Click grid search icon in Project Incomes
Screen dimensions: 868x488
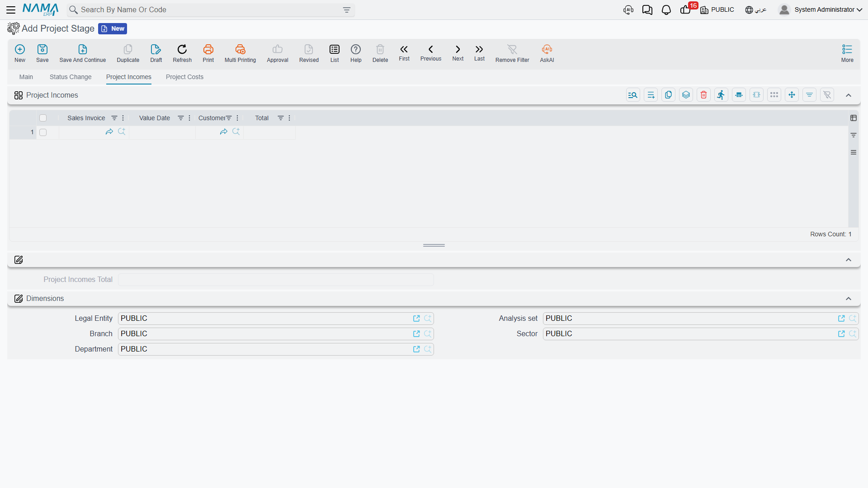coord(633,95)
